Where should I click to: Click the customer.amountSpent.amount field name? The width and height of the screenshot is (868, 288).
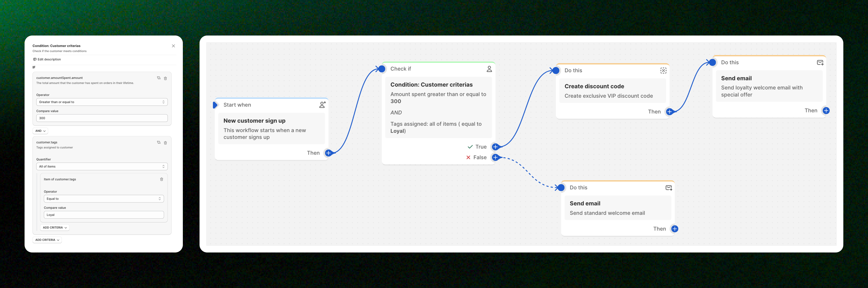[x=59, y=78]
